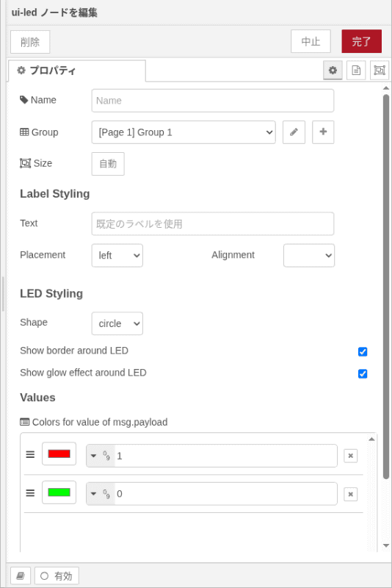Toggle the 有効 enabled state button
Screen dimensions: 392x588
57,576
